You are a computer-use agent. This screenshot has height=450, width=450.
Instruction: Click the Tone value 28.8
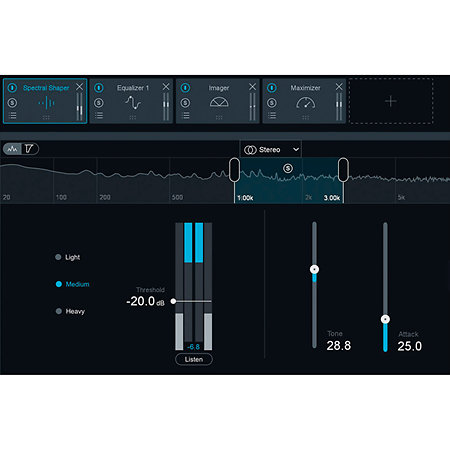point(339,346)
